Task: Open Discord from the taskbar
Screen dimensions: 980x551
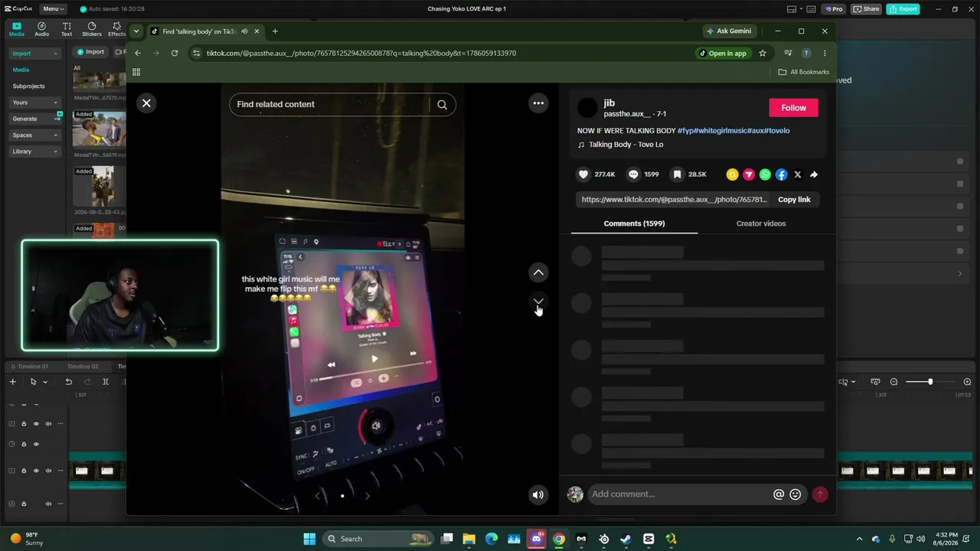Action: 537,539
